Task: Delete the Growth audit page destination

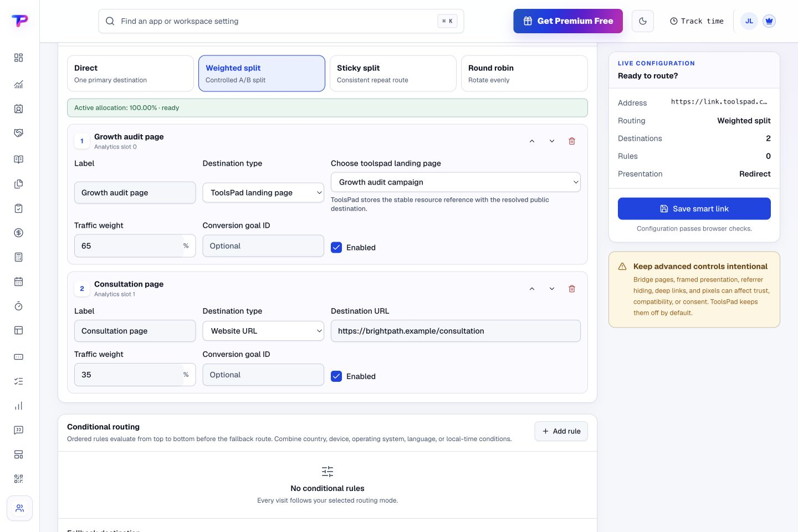Action: (572, 141)
